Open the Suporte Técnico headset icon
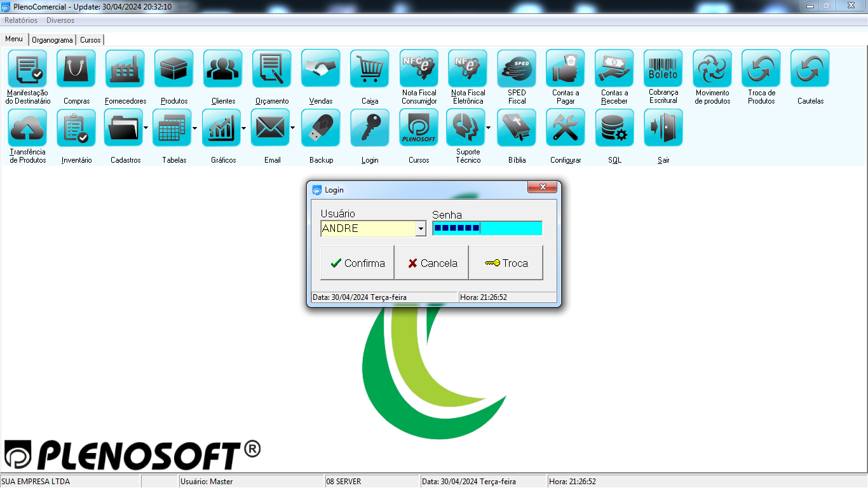 (466, 128)
